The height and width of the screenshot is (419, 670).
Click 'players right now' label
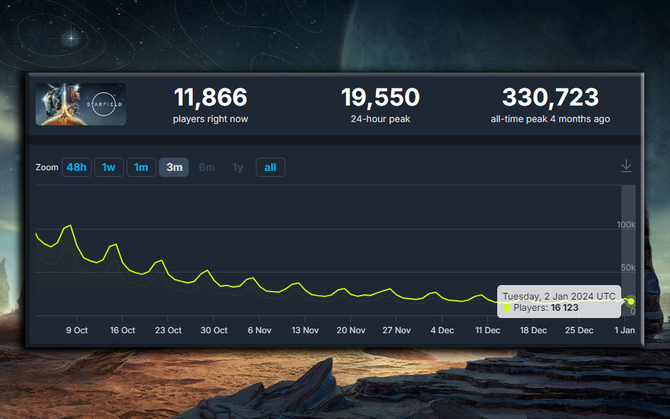click(x=210, y=119)
